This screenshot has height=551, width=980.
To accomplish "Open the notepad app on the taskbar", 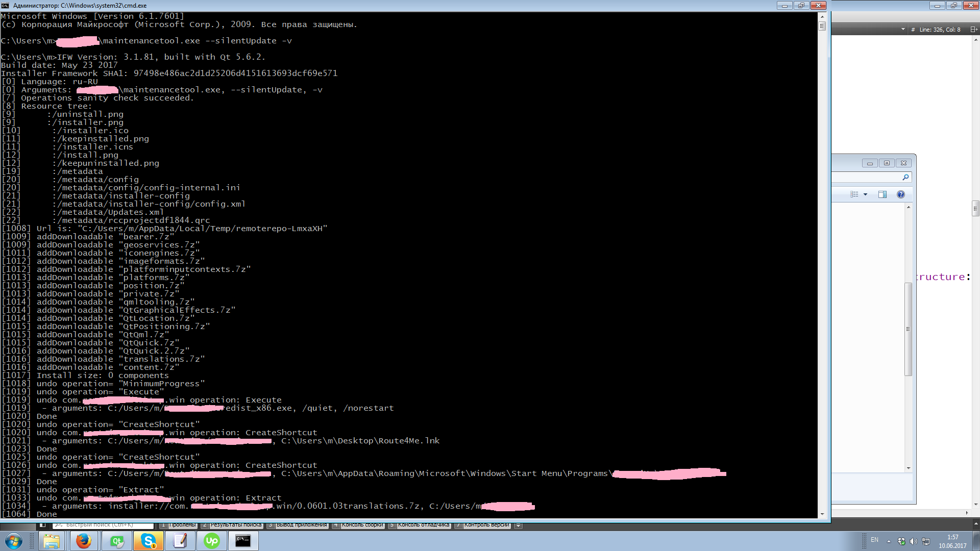I will 180,541.
